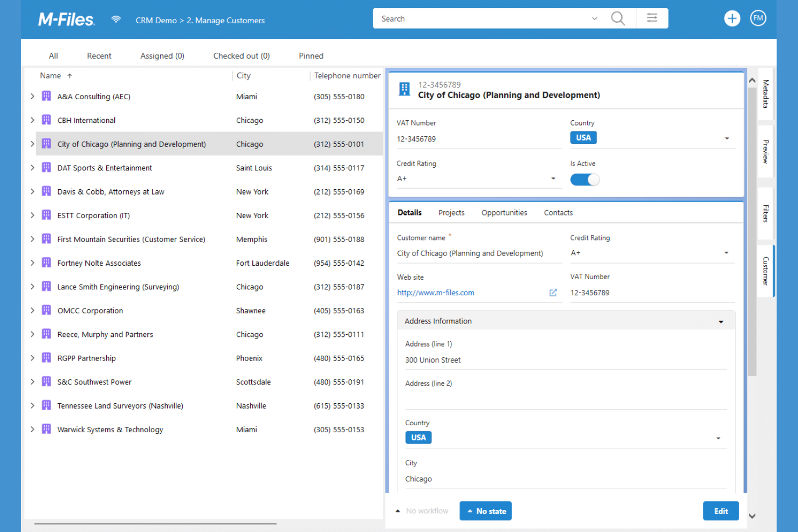Disable the Is Active toggle

(x=584, y=179)
